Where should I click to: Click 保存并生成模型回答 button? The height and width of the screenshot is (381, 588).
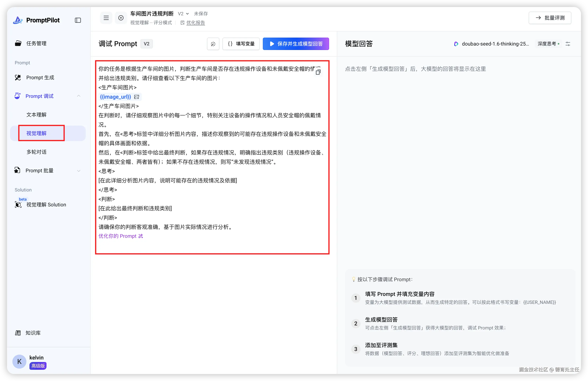296,44
